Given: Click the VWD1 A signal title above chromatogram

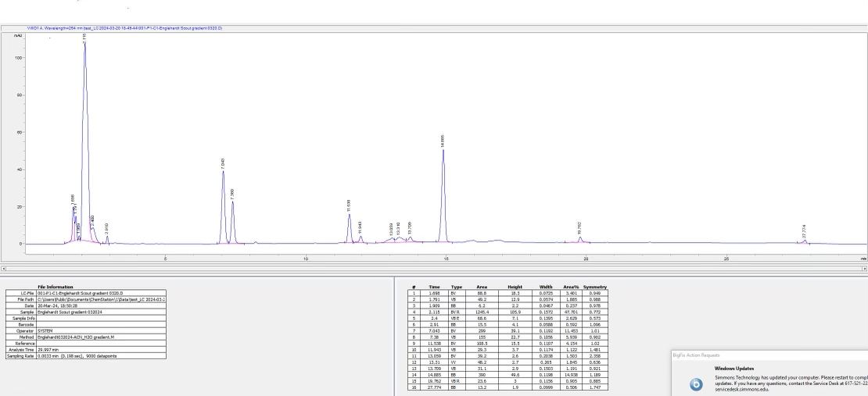Looking at the screenshot, I should [124, 27].
